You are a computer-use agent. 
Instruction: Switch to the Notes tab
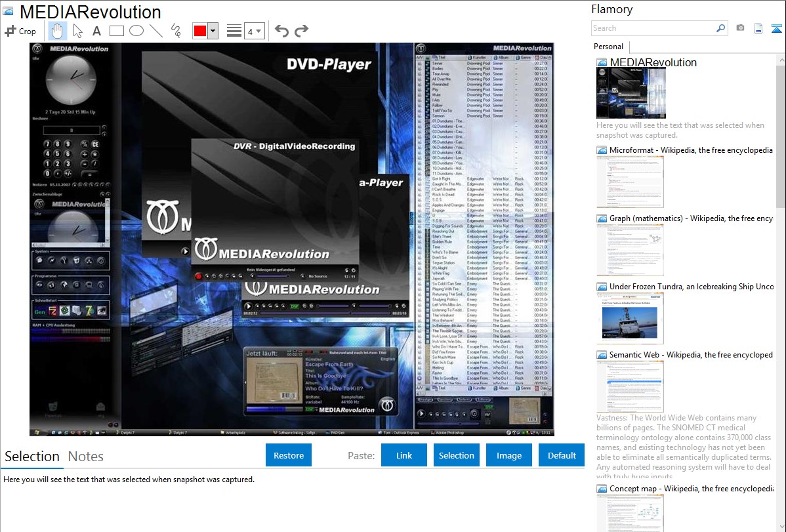pyautogui.click(x=86, y=457)
